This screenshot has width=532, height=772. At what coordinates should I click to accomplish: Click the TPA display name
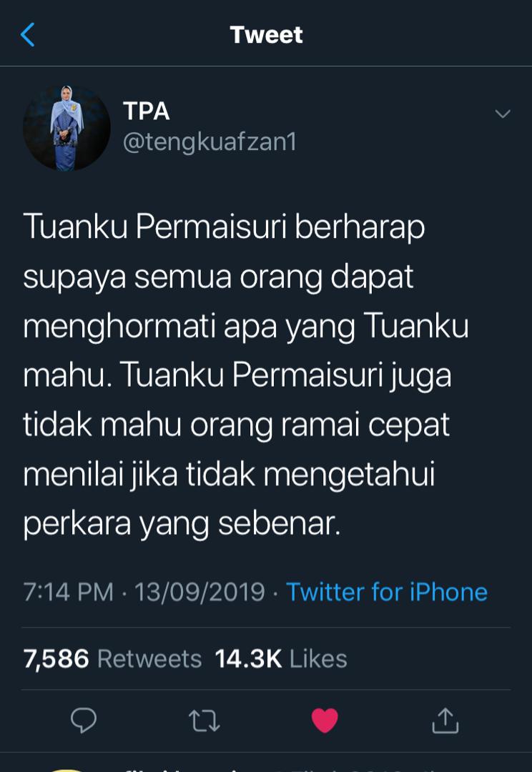[147, 111]
